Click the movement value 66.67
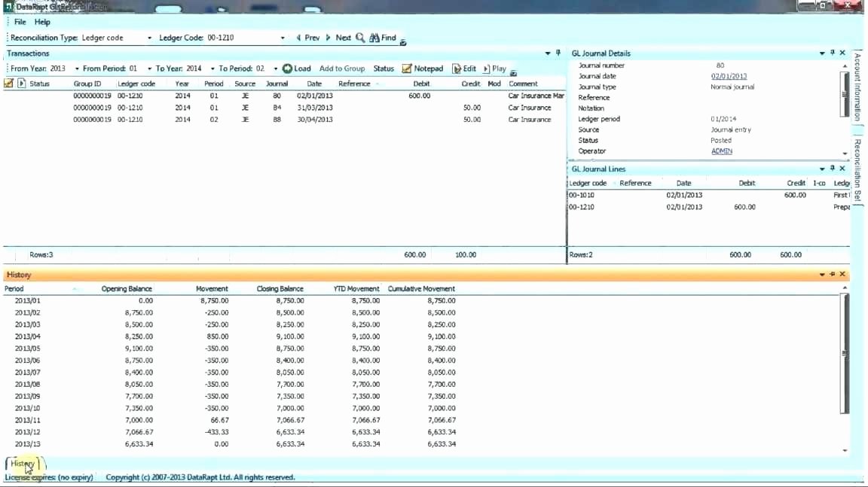 point(220,420)
